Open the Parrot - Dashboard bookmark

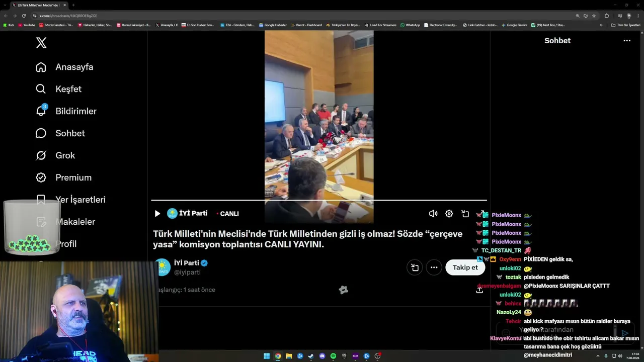306,25
